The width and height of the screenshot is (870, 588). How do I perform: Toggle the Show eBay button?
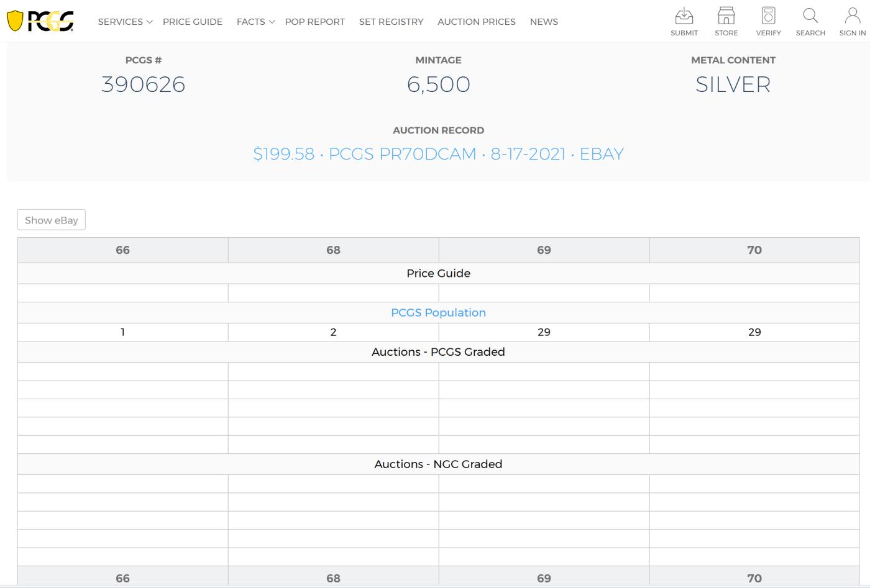52,220
